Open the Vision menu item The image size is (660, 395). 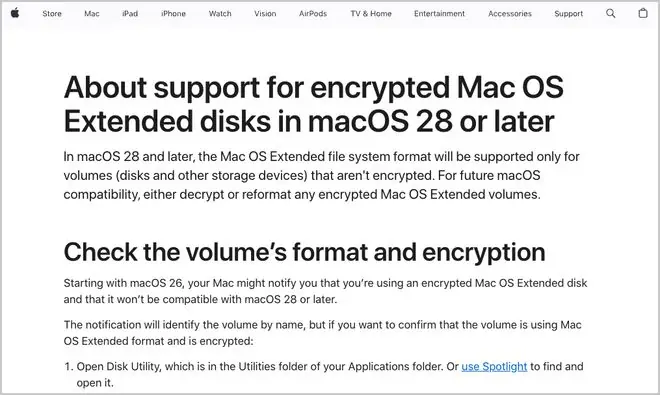pyautogui.click(x=265, y=13)
